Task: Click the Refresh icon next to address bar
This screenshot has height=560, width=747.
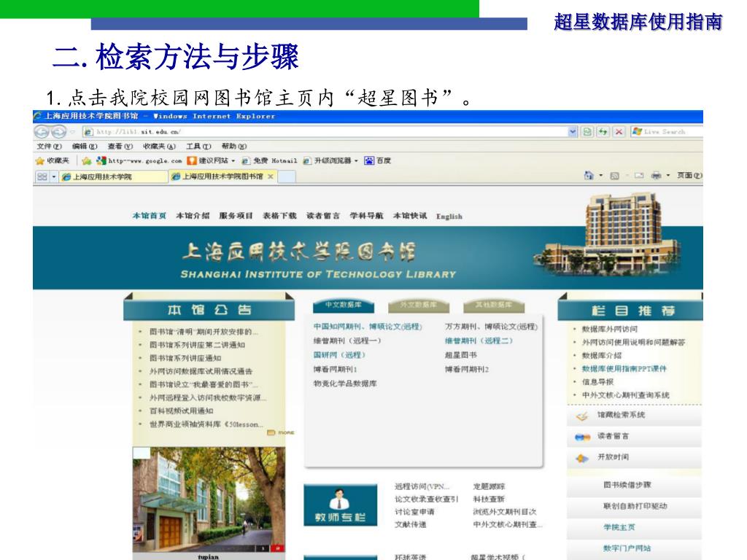Action: click(x=603, y=131)
